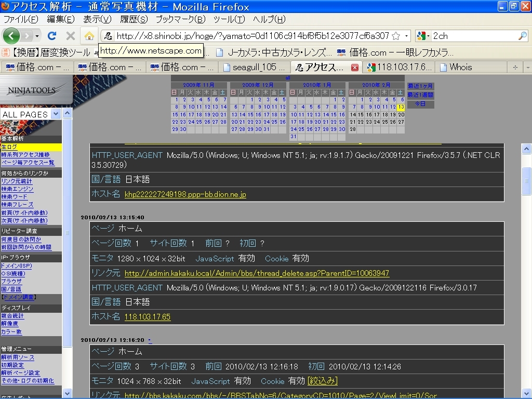Expand the ALL PAGES dropdown
532x399 pixels.
click(x=56, y=114)
